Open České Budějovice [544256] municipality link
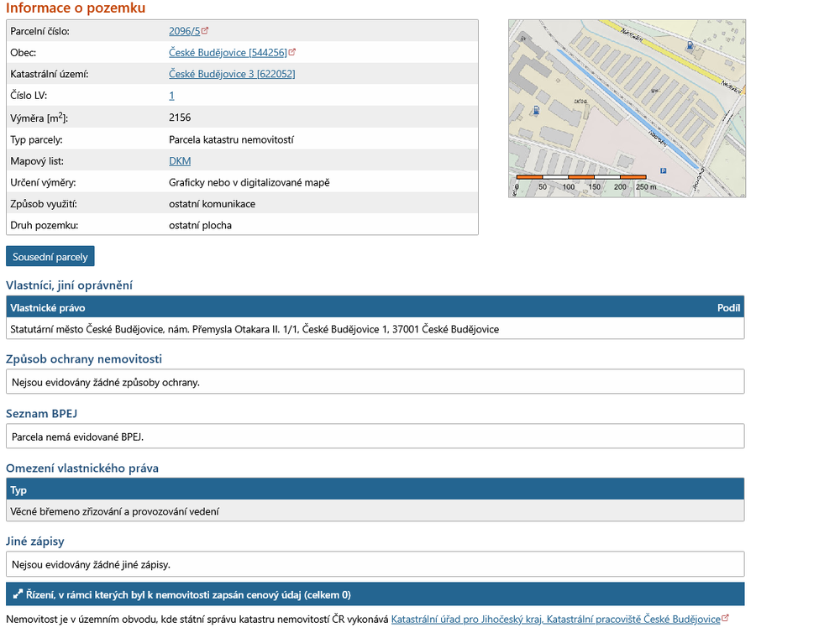The height and width of the screenshot is (633, 840). point(228,53)
